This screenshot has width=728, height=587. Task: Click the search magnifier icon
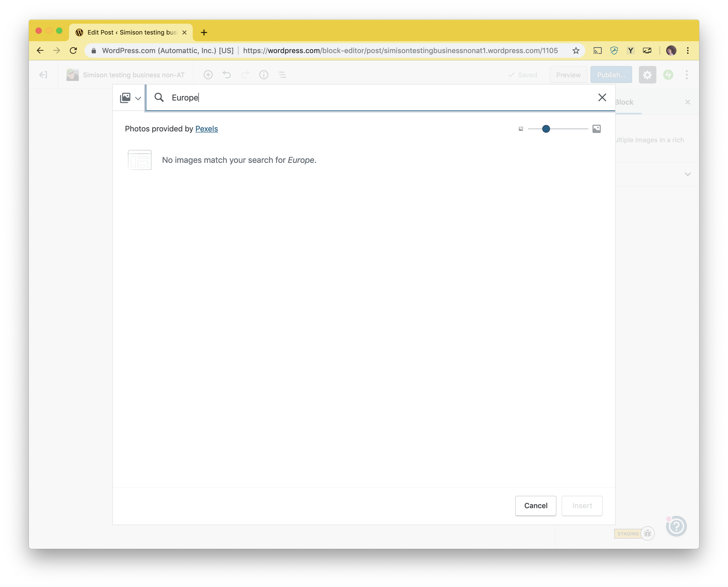159,98
